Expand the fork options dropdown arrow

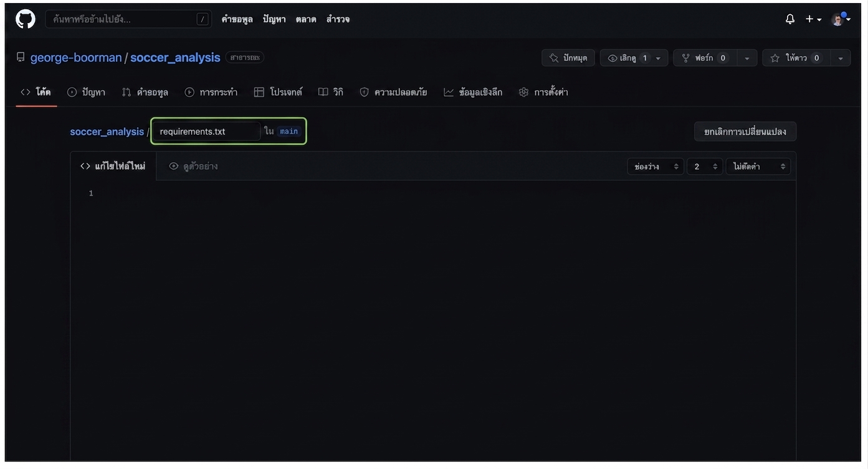click(x=747, y=58)
